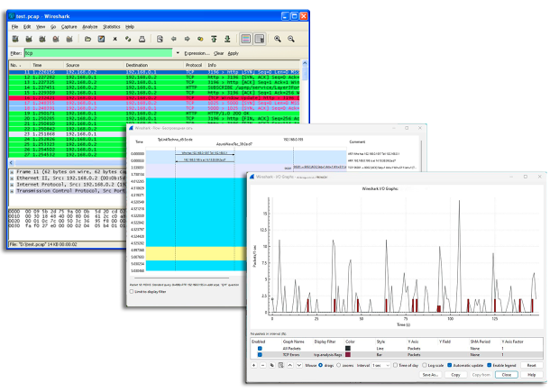Click the Save As... button
This screenshot has width=559, height=392.
tap(430, 375)
